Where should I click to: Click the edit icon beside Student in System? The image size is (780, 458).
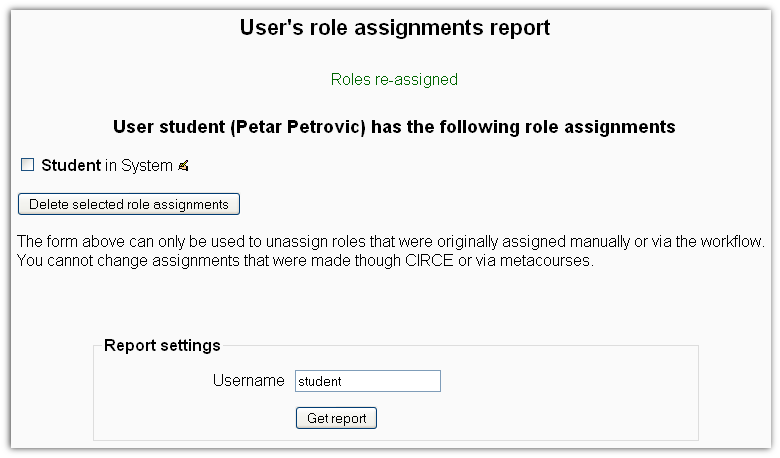click(x=184, y=166)
